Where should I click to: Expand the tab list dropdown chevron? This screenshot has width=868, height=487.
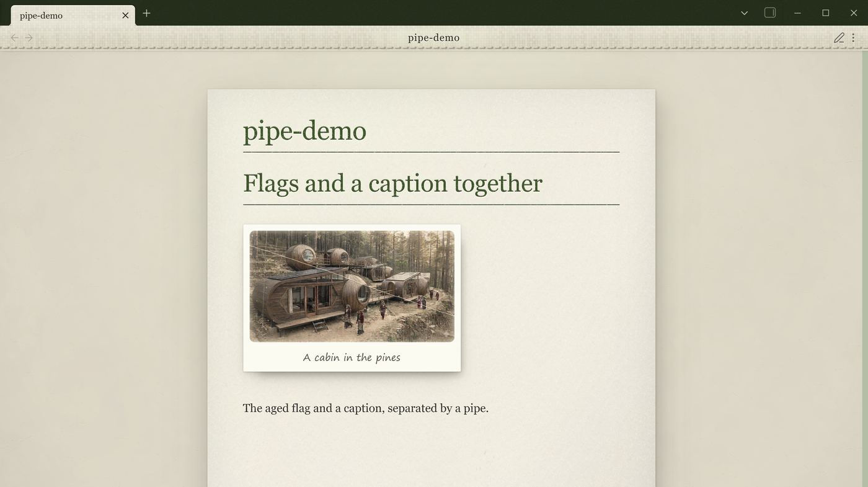744,13
